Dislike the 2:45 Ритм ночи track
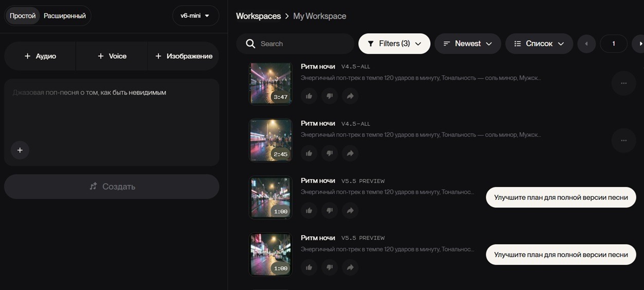Screen dimensions: 644x290 pos(330,153)
